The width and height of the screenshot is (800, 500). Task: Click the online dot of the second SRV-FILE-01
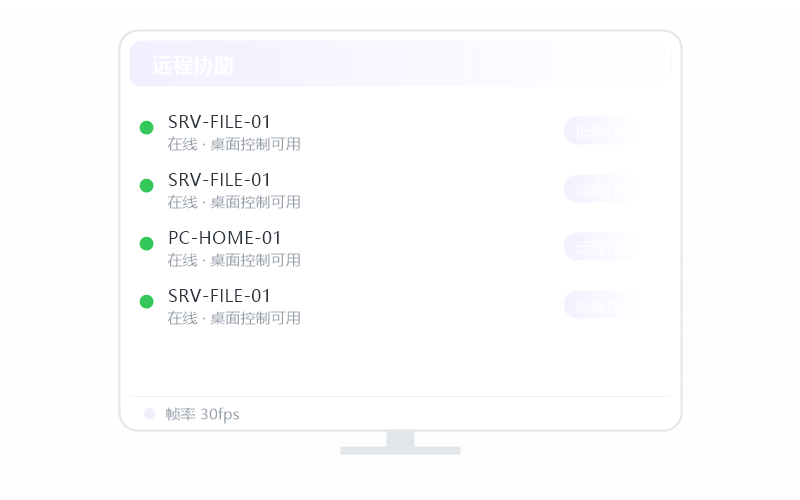[146, 185]
